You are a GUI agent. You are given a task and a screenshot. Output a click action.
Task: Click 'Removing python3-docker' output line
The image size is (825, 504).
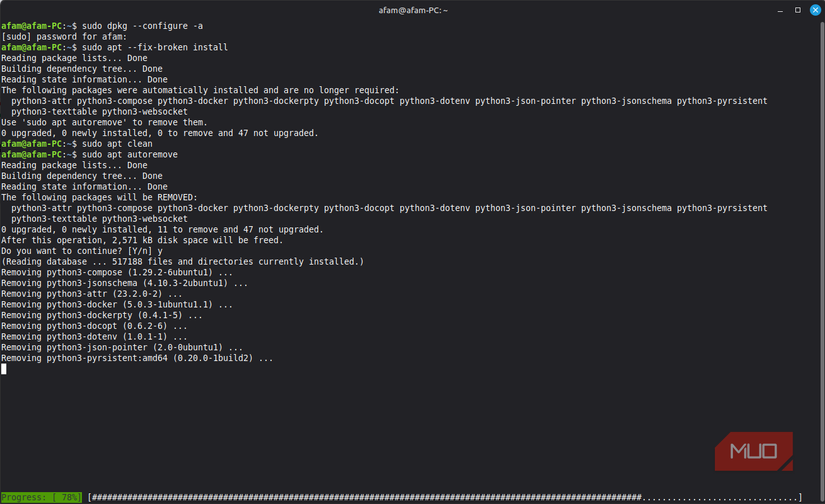coord(118,304)
